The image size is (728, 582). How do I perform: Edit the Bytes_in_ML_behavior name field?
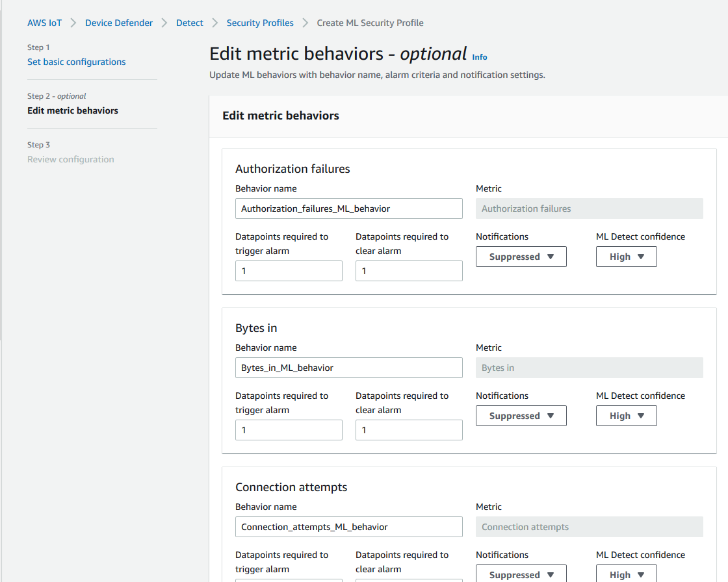(348, 367)
